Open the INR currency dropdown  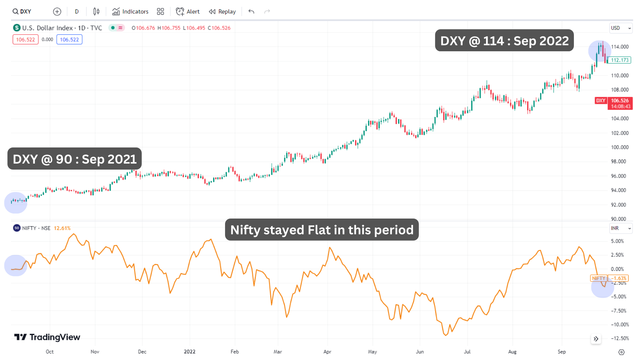coord(620,228)
